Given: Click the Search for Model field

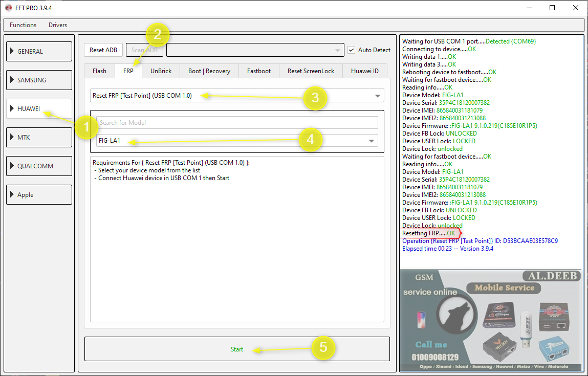Looking at the screenshot, I should coord(237,123).
